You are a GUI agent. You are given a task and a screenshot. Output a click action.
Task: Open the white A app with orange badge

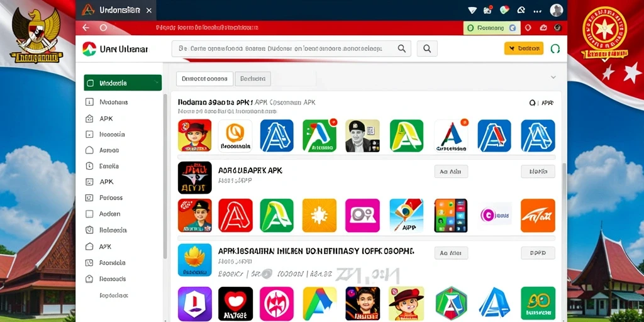[451, 136]
